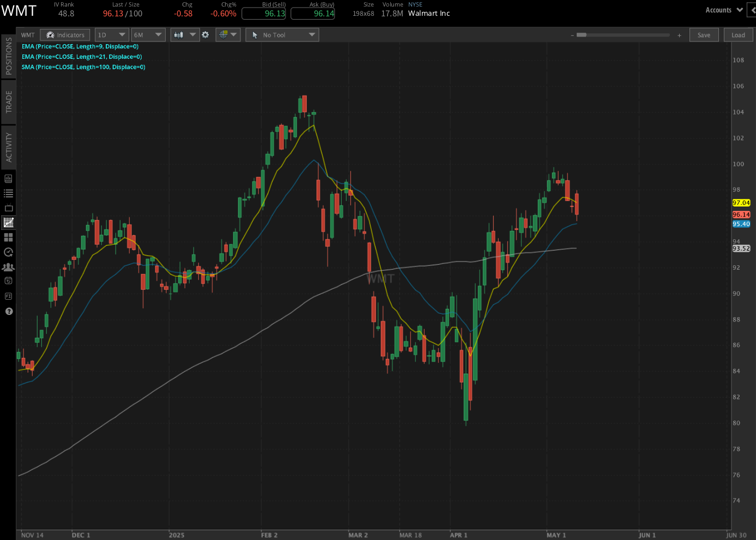756x540 pixels.
Task: Click the zoom in plus icon
Action: click(x=679, y=35)
